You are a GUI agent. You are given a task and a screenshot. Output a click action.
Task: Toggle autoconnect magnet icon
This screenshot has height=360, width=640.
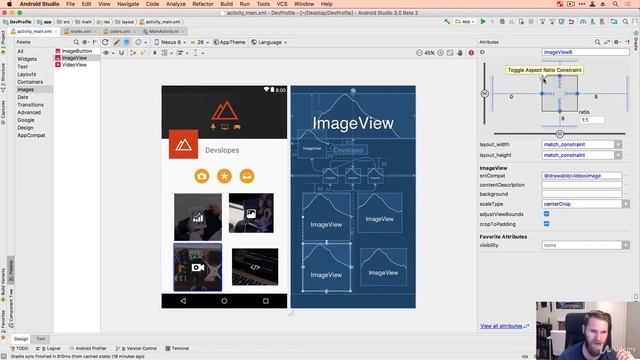click(x=121, y=53)
